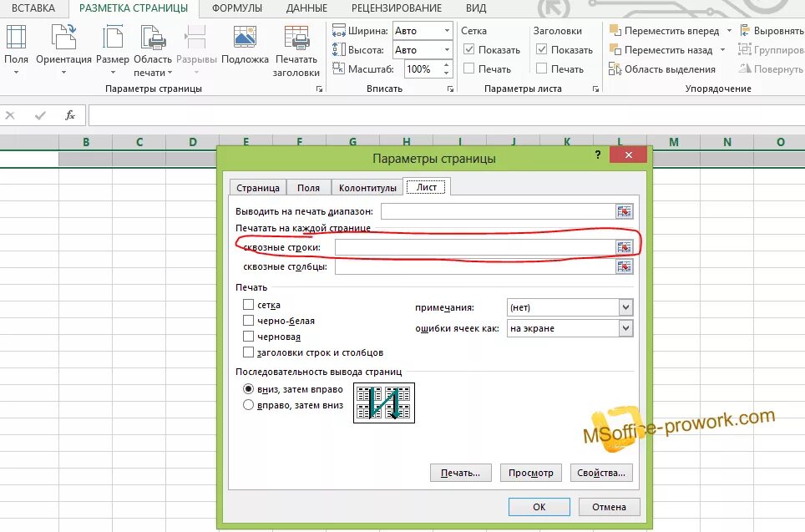805x532 pixels.
Task: Select вниз, затем вправо radio button
Action: coord(248,389)
